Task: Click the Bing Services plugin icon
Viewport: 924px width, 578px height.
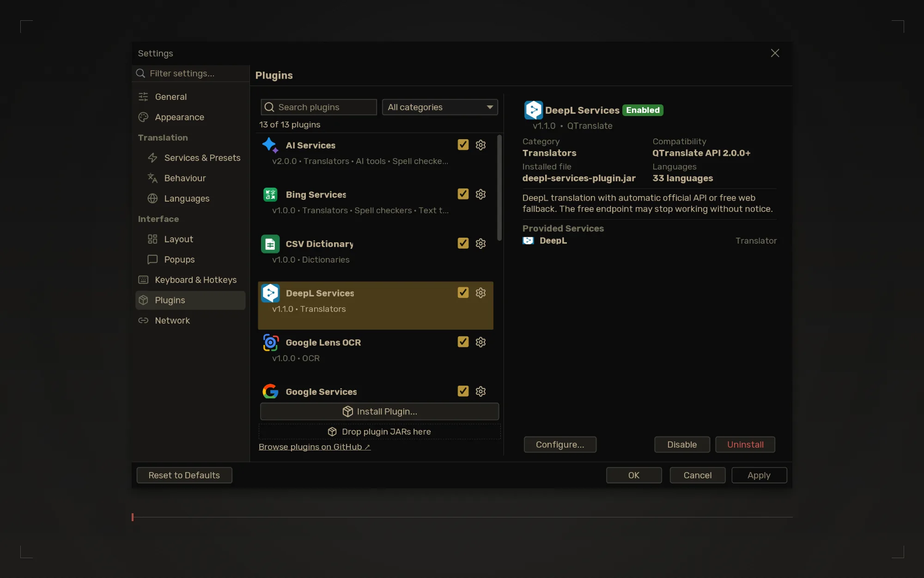Action: coord(270,195)
